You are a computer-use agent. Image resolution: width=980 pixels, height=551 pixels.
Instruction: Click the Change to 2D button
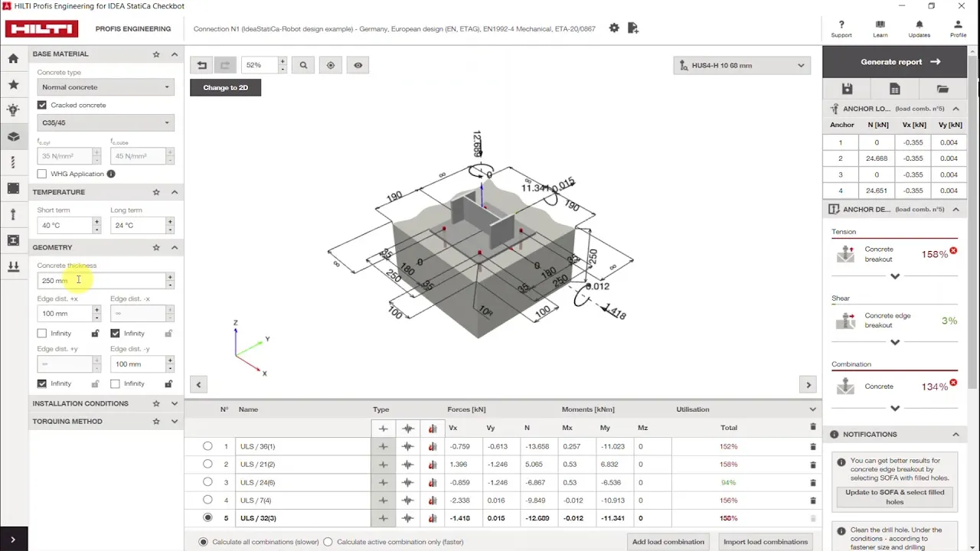pyautogui.click(x=225, y=88)
